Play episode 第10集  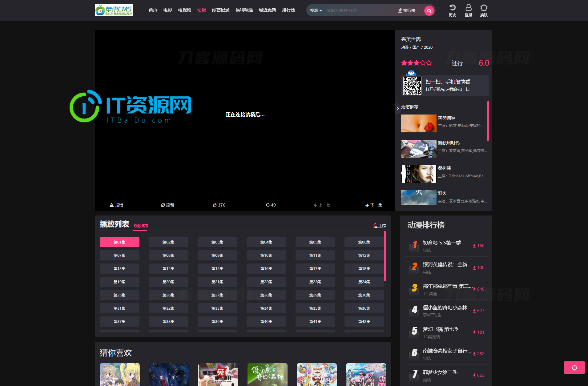[x=266, y=255]
